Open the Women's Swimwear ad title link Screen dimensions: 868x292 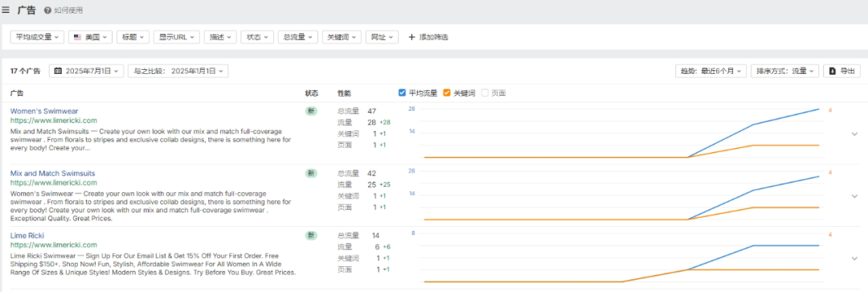44,111
